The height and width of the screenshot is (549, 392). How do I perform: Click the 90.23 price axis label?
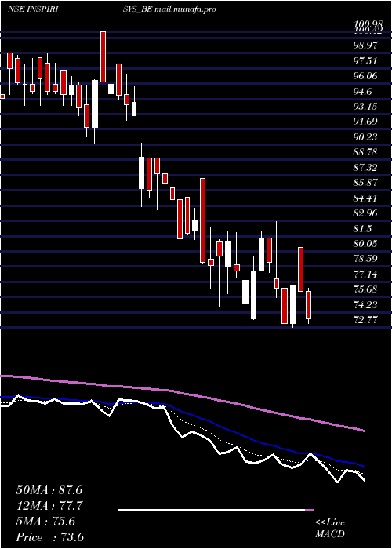[x=365, y=136]
